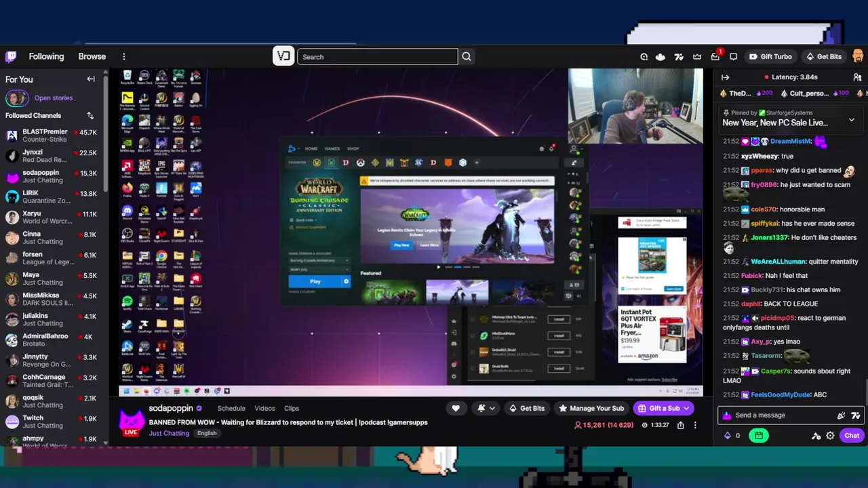This screenshot has height=488, width=868.
Task: Click Manage Your Sub button
Action: (591, 408)
